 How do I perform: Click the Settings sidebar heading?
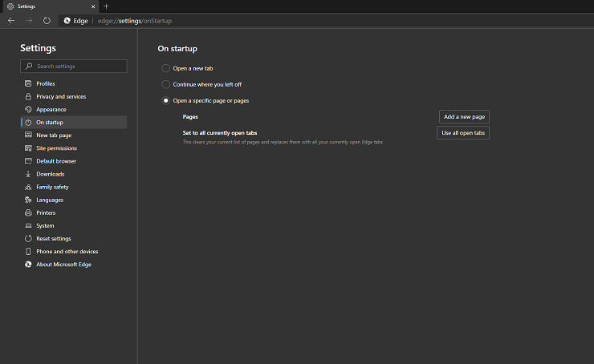pos(38,48)
